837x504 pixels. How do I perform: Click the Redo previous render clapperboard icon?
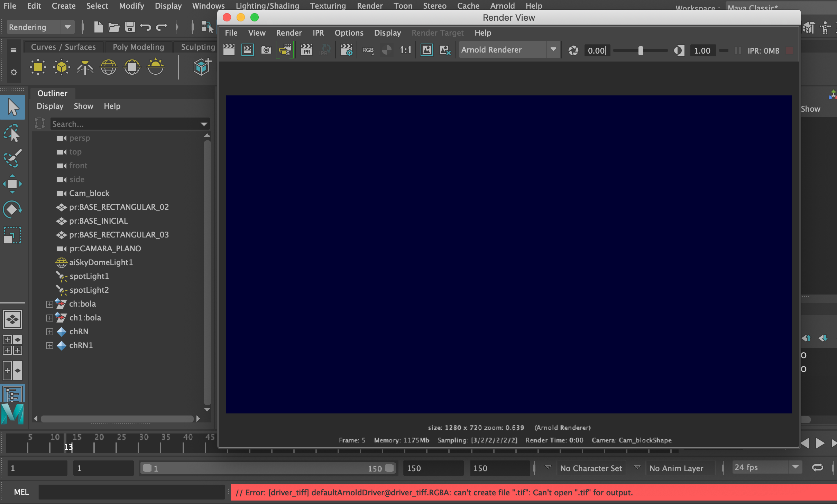tap(229, 50)
